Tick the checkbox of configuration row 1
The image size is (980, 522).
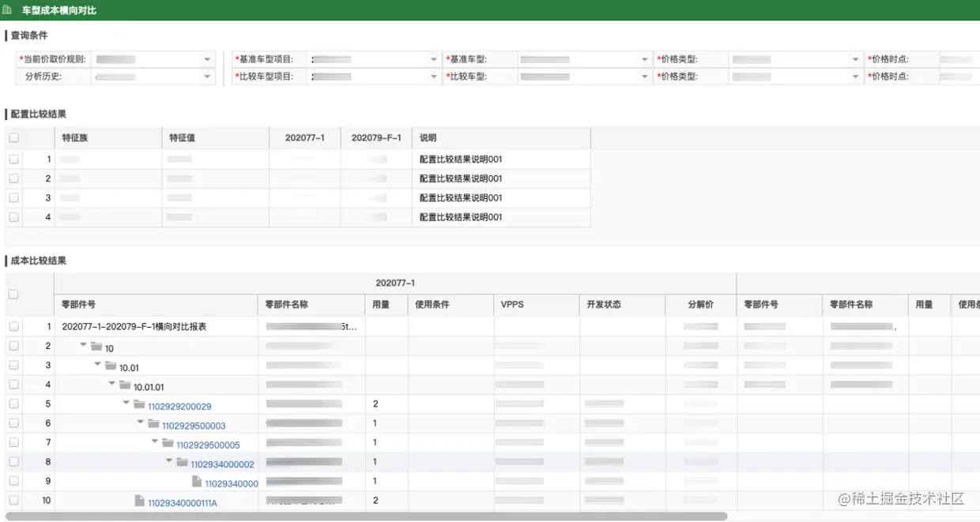tap(13, 159)
